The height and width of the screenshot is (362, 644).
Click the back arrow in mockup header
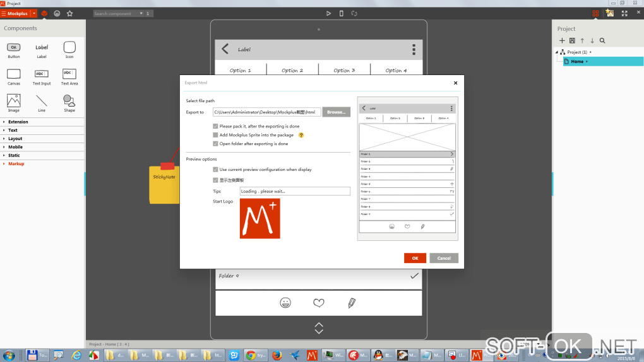pos(225,49)
